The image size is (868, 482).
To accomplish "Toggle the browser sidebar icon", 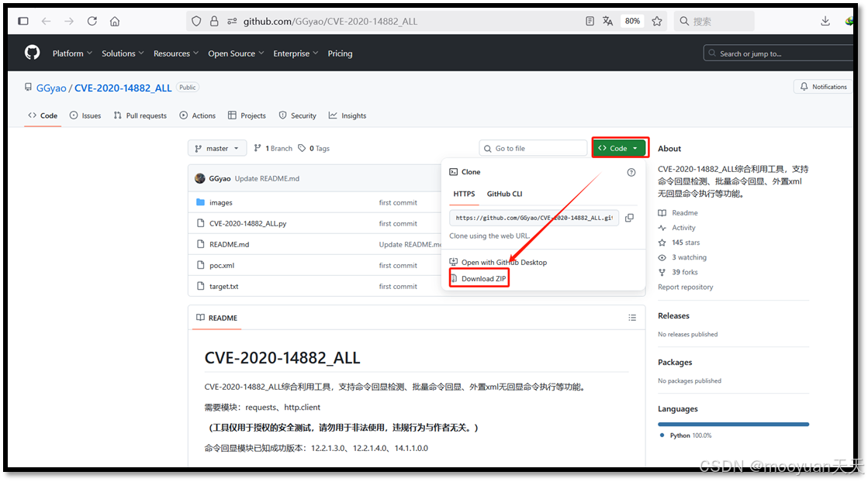I will pos(22,21).
